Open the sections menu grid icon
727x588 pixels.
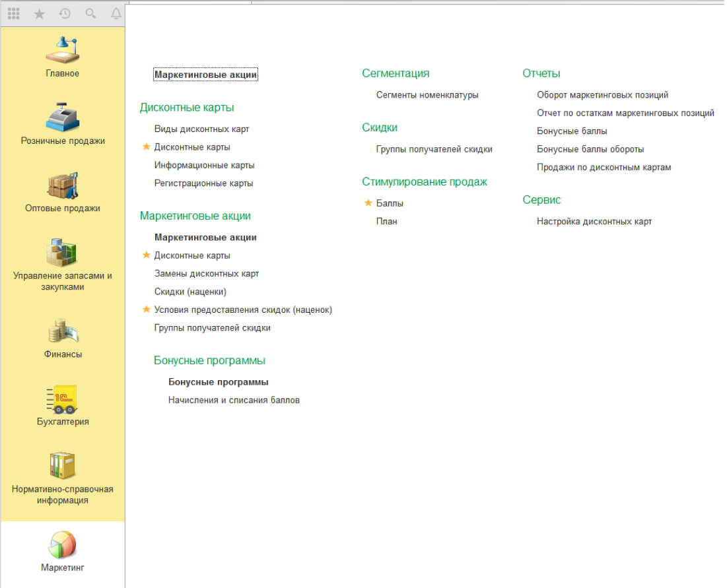click(13, 13)
